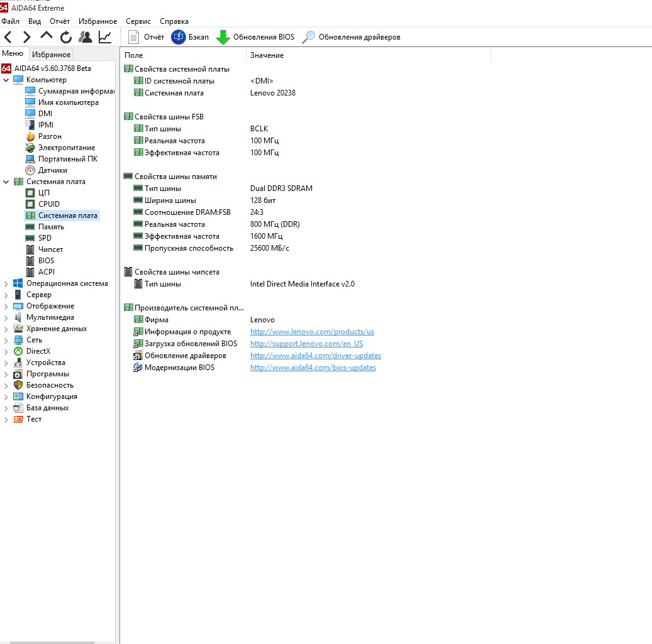Open the Файл menu
The image size is (652, 644).
pos(11,21)
